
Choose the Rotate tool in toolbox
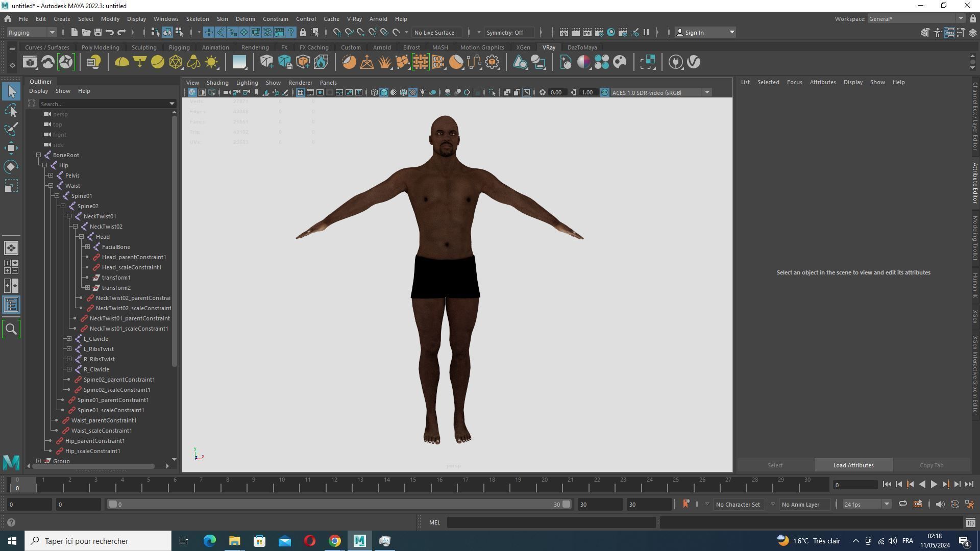[x=11, y=167]
